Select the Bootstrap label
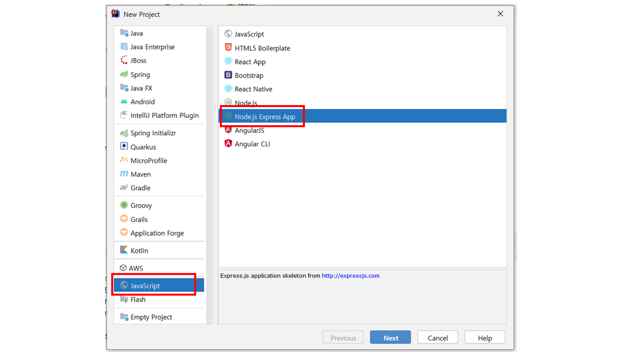Image resolution: width=644 pixels, height=362 pixels. click(249, 75)
